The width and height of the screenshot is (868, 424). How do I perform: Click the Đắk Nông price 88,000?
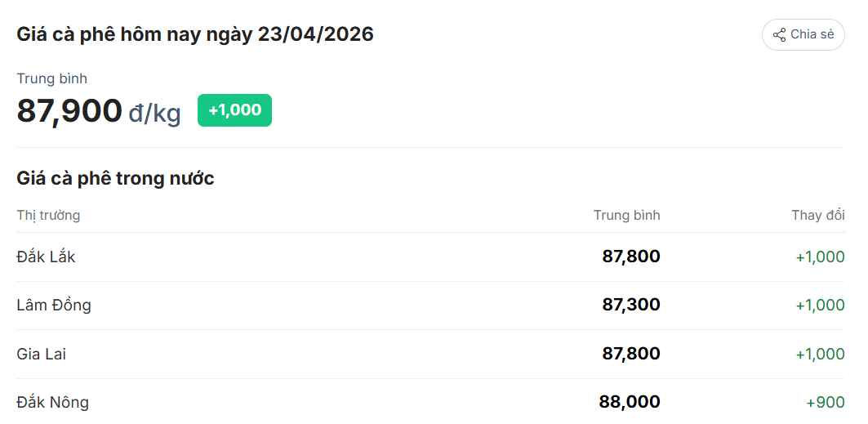point(629,402)
